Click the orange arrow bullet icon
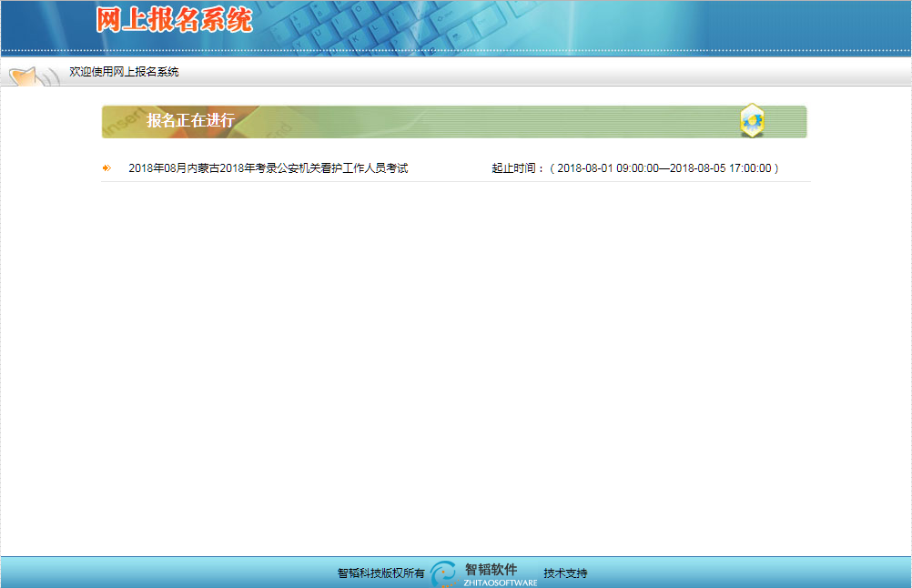Image resolution: width=912 pixels, height=588 pixels. (107, 168)
